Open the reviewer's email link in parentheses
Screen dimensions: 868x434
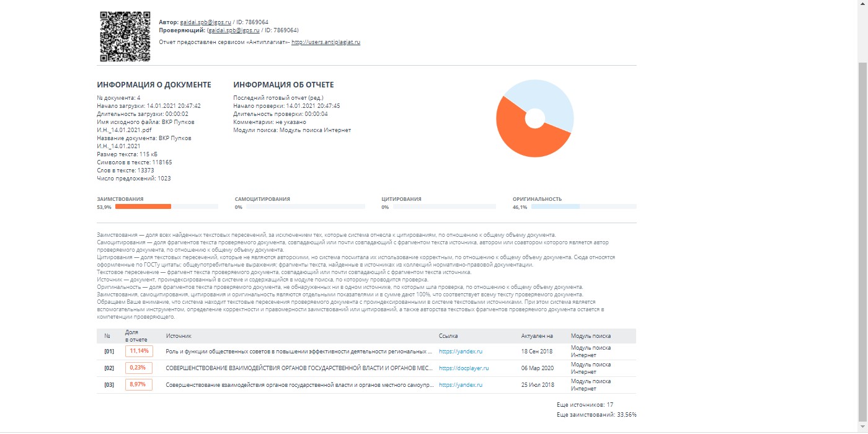click(233, 30)
